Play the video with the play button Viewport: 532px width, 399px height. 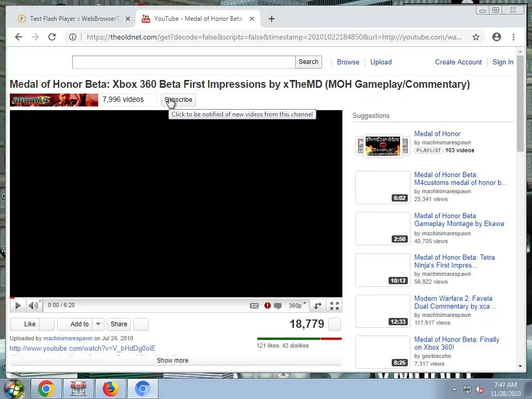click(18, 305)
